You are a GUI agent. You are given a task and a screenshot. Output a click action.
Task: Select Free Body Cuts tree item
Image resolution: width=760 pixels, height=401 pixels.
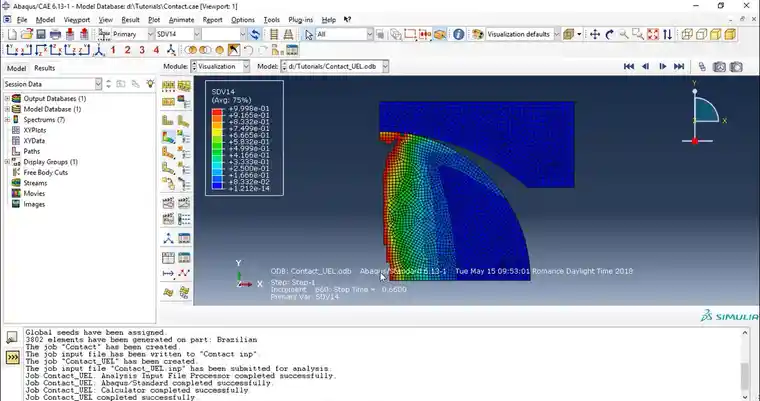46,172
